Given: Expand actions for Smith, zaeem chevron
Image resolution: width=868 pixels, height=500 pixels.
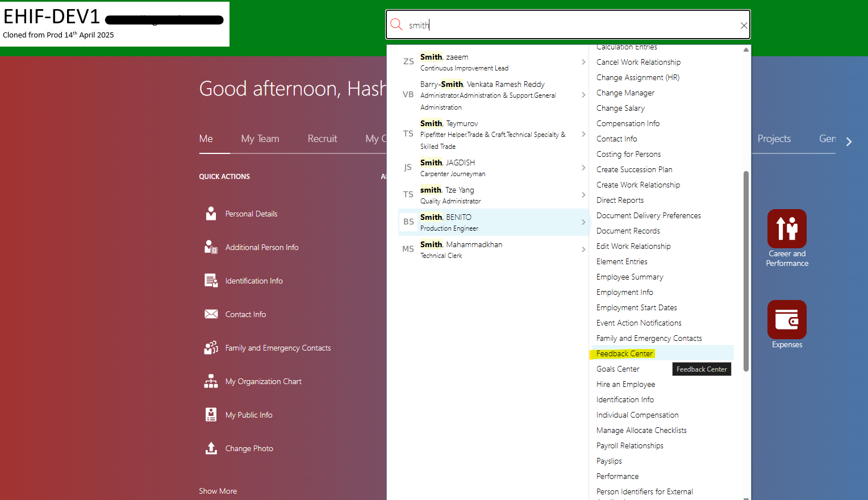Looking at the screenshot, I should (x=583, y=62).
